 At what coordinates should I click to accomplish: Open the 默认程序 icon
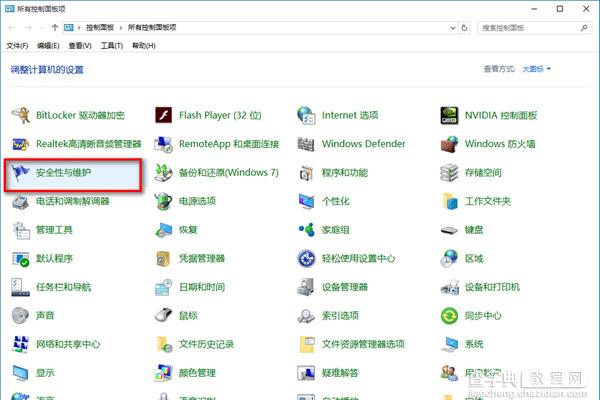(21, 259)
